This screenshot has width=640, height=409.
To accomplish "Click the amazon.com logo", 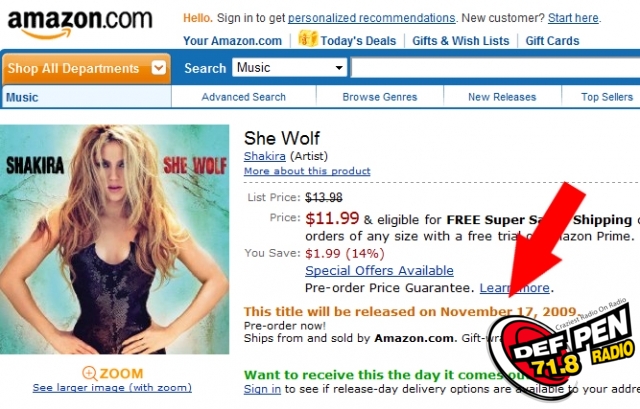I will click(x=80, y=24).
